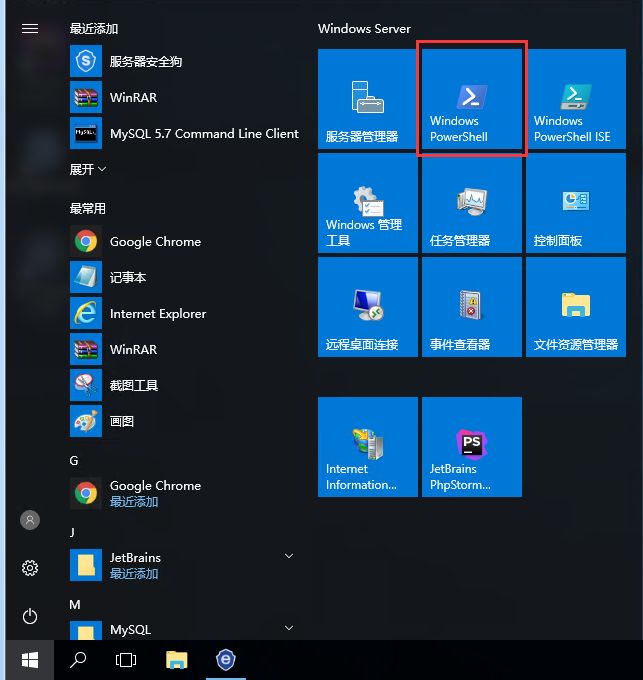The image size is (643, 680).
Task: Launch MySQL 5.7 Command Line Client
Action: 184,133
